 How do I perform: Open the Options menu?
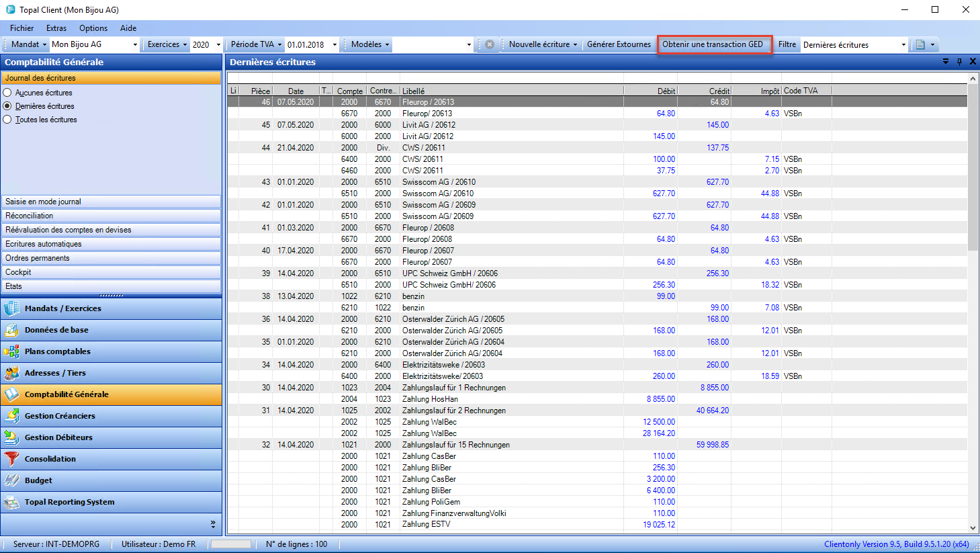[x=93, y=28]
